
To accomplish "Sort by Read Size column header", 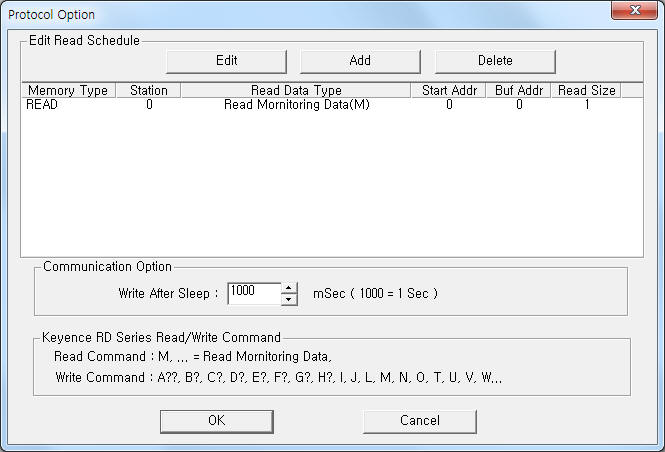I will pyautogui.click(x=586, y=90).
